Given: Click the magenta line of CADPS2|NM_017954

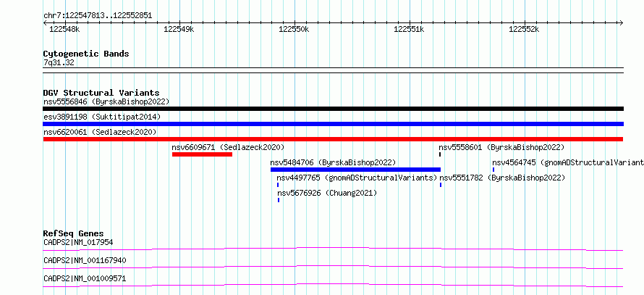Looking at the screenshot, I should tap(333, 249).
